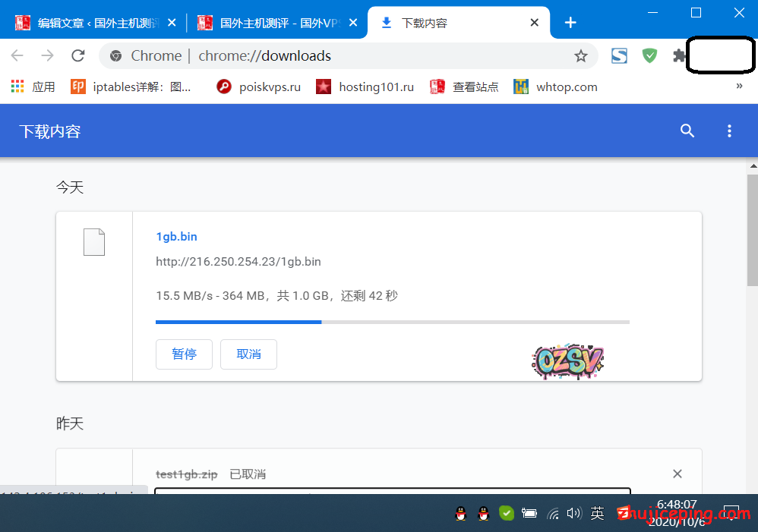Click the address bar showing chrome://downloads
Screen dimensions: 758x532
coord(342,55)
